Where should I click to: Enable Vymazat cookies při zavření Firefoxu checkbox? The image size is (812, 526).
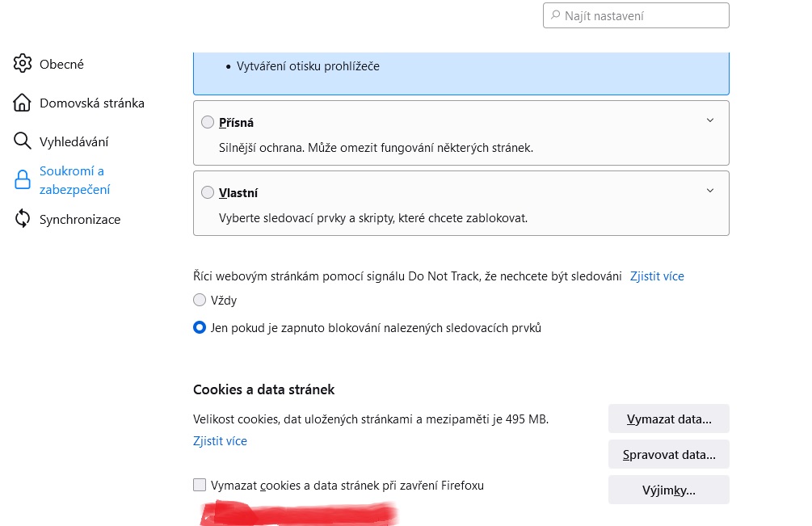pyautogui.click(x=200, y=486)
